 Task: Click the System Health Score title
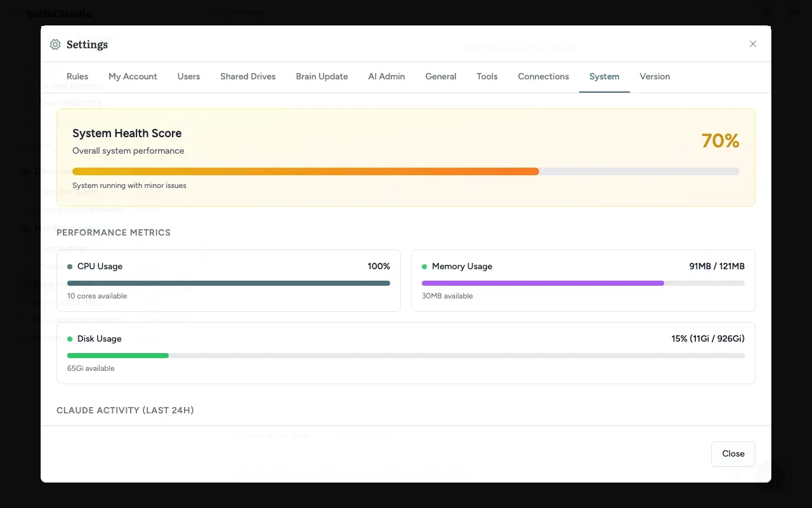(127, 133)
